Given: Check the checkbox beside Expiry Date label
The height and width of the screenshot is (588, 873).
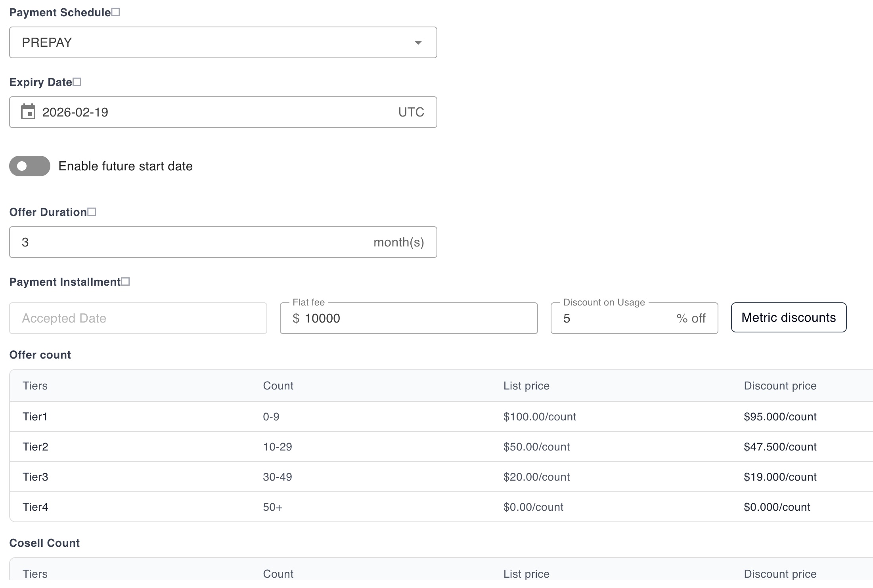Looking at the screenshot, I should point(78,81).
